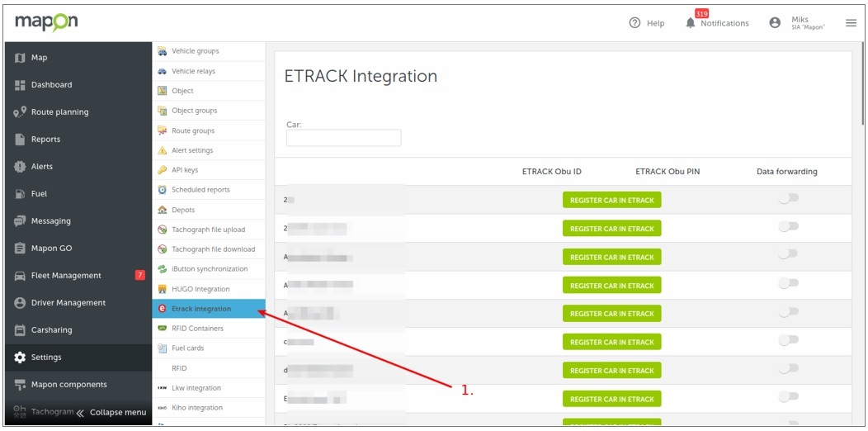Screen dimensions: 868x431
Task: Toggle data forwarding in first table row
Action: coord(788,198)
